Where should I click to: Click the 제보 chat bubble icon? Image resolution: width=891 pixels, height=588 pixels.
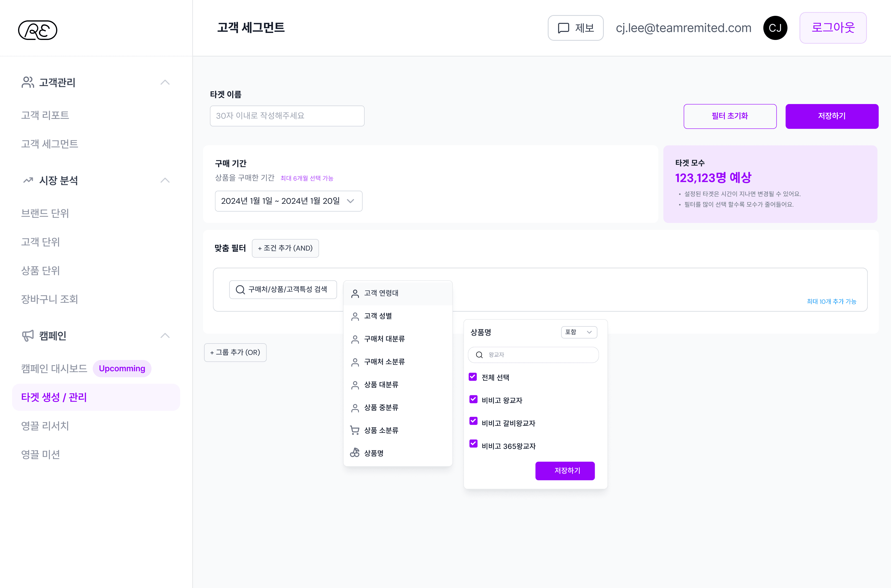(563, 28)
